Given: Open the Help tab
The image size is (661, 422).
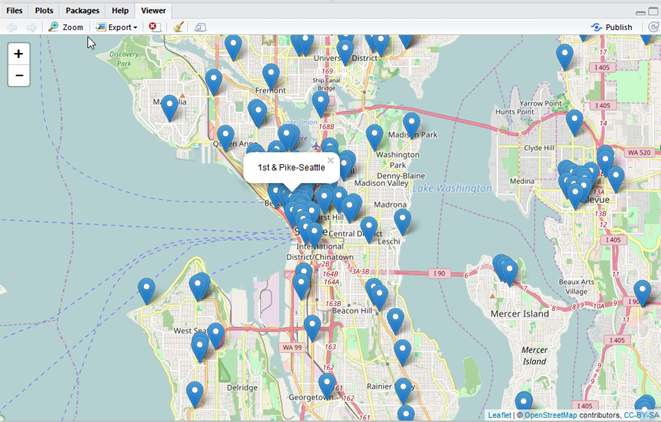Looking at the screenshot, I should point(120,10).
